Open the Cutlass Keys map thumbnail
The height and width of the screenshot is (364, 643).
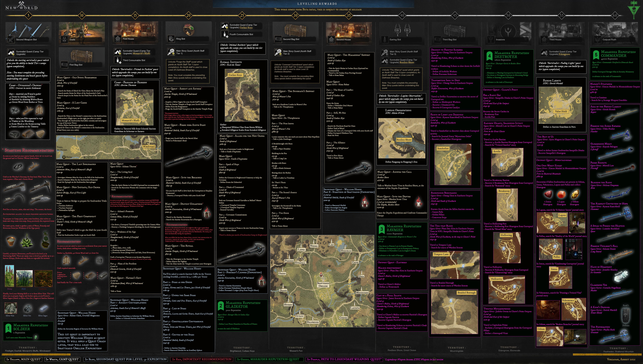coord(242,95)
